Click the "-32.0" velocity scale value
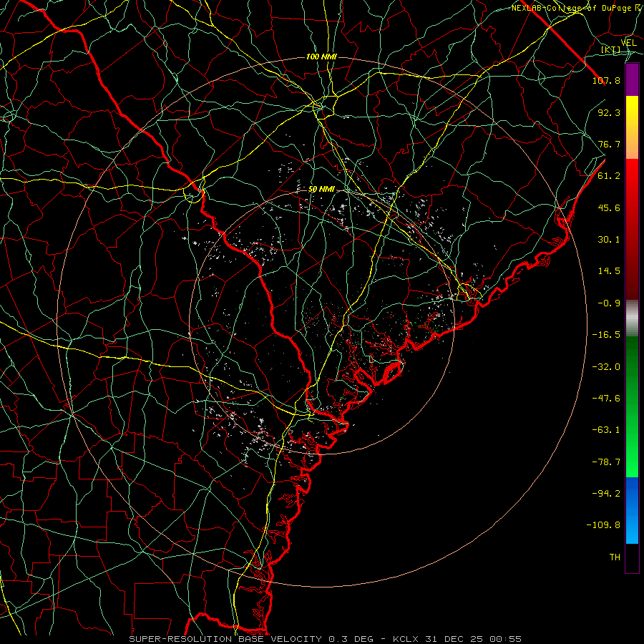Viewport: 644px width, 644px height. click(x=606, y=367)
